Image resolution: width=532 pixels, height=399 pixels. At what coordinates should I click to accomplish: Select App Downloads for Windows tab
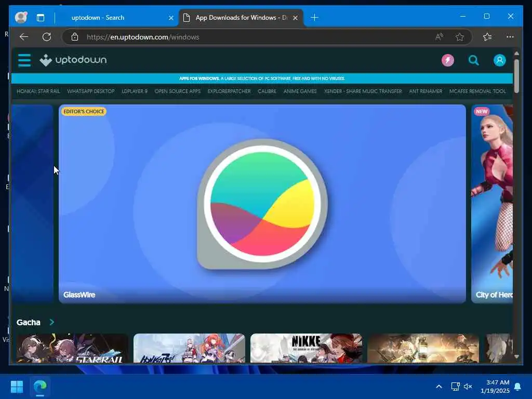click(241, 18)
